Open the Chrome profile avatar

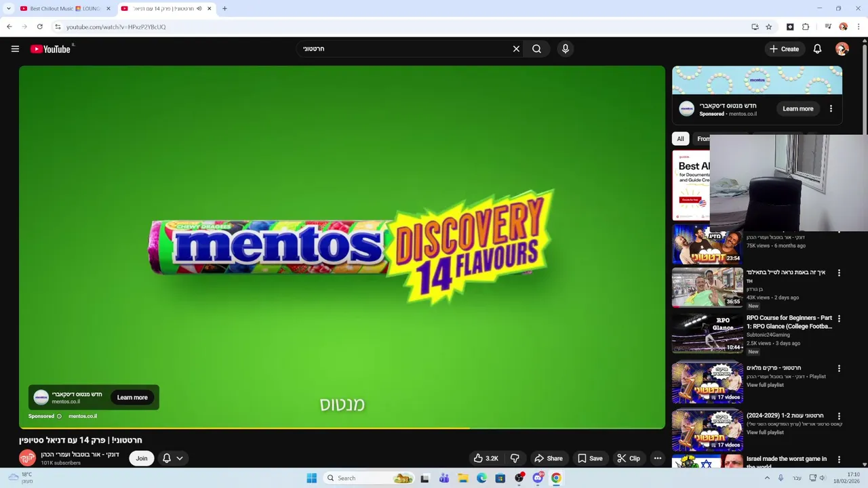(843, 27)
